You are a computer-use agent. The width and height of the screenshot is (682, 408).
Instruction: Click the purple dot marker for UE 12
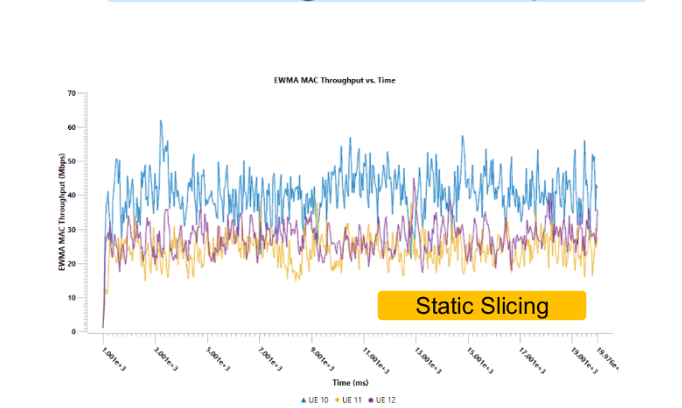[371, 399]
